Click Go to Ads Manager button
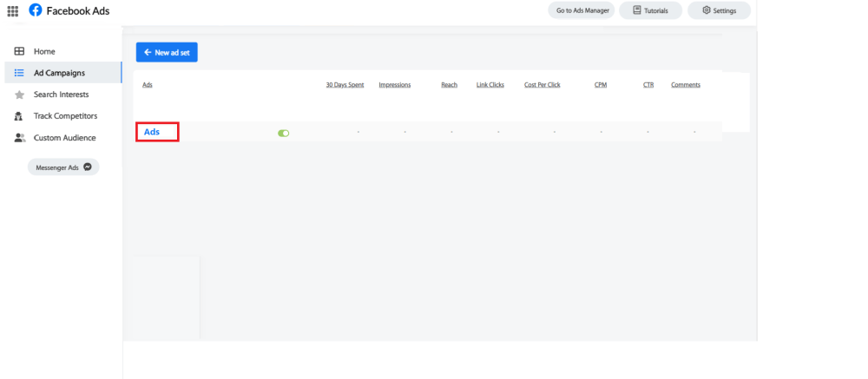Screen dimensions: 868x379 582,10
